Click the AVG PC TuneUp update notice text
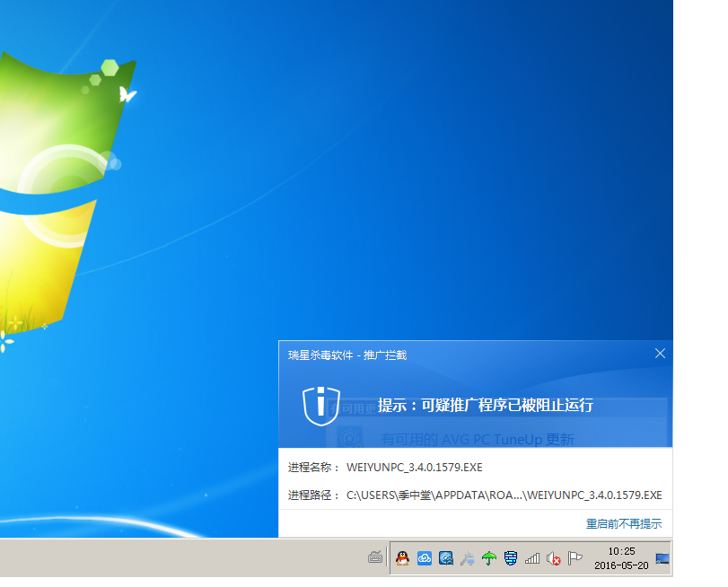The height and width of the screenshot is (587, 728). (478, 439)
